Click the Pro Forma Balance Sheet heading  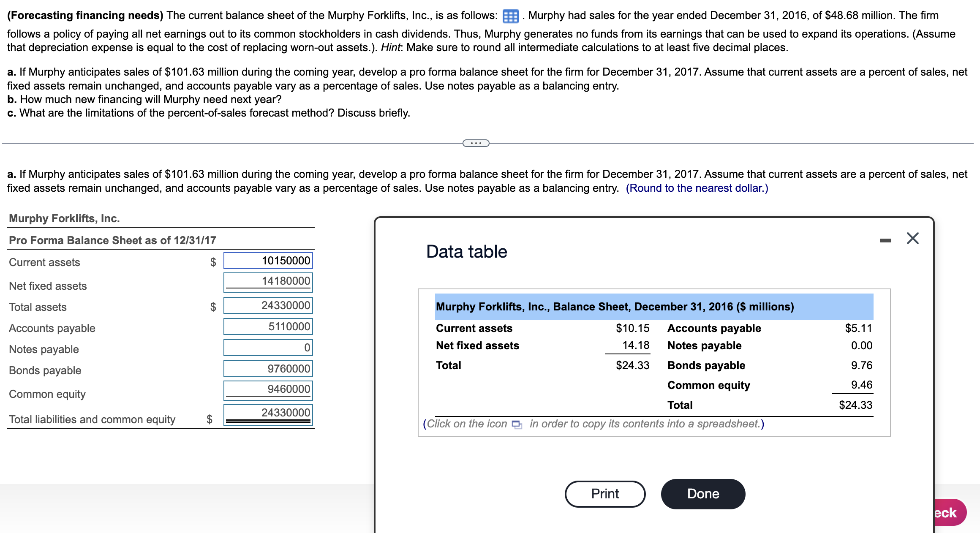point(112,240)
